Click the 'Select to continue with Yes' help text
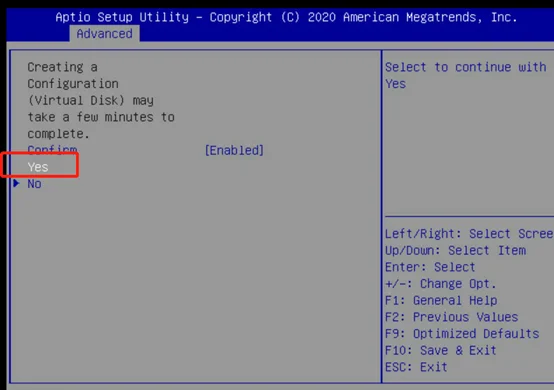The width and height of the screenshot is (554, 390). [466, 75]
